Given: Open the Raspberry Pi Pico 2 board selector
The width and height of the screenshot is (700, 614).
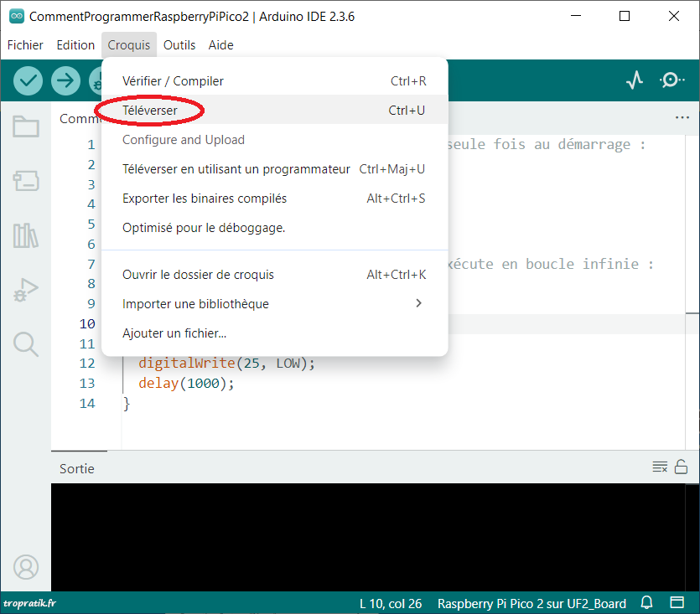Looking at the screenshot, I should point(530,603).
